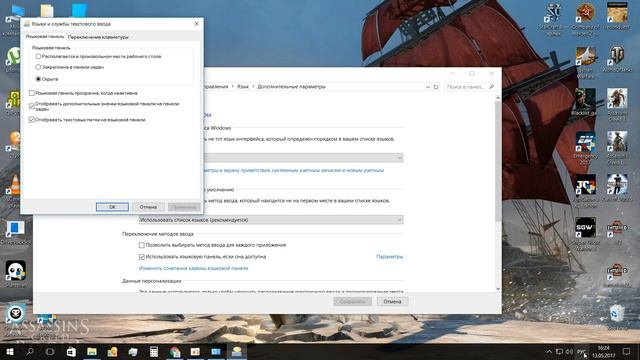The image size is (640, 360).
Task: Close the text services dialog
Action: coord(196,24)
